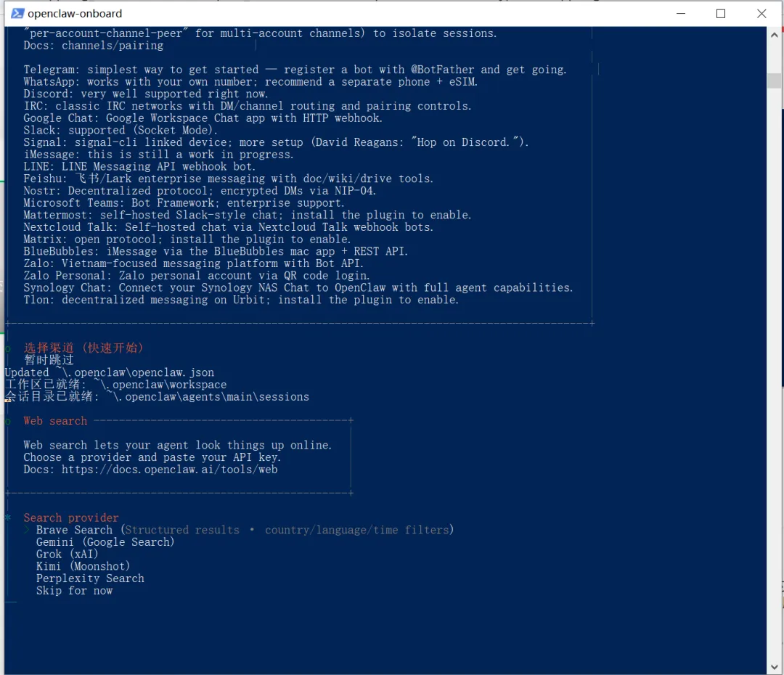Image resolution: width=784 pixels, height=675 pixels.
Task: Click the PowerShell icon in title bar
Action: click(x=17, y=14)
